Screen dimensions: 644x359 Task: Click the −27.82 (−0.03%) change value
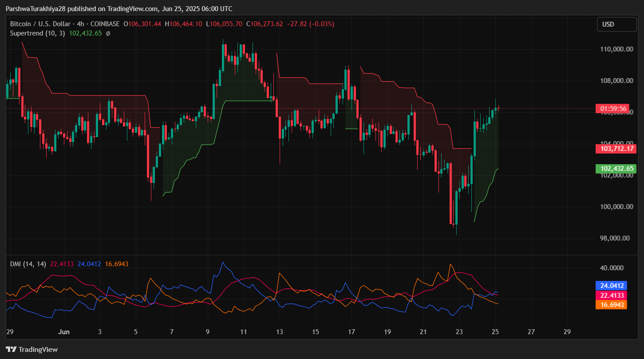click(x=311, y=24)
